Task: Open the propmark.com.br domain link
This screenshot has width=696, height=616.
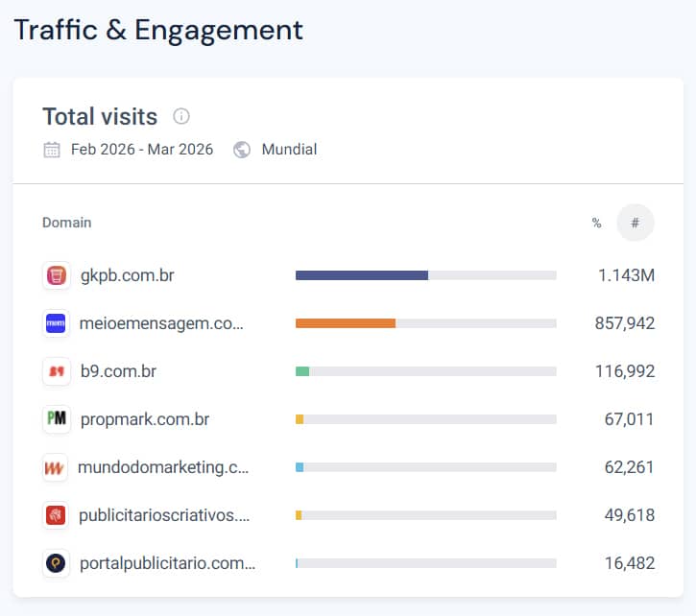Action: (145, 419)
